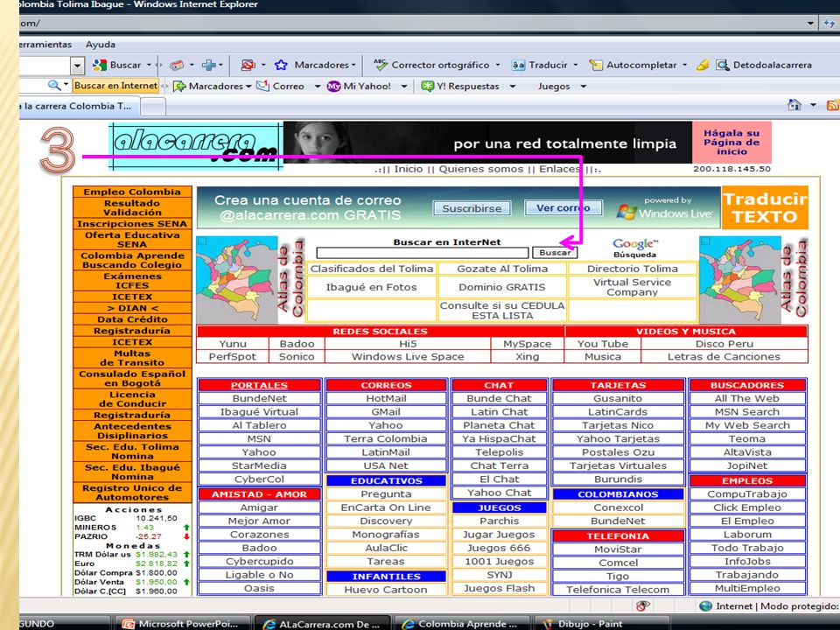Expand the Traducir dropdown arrow
The width and height of the screenshot is (840, 630).
pyautogui.click(x=576, y=65)
